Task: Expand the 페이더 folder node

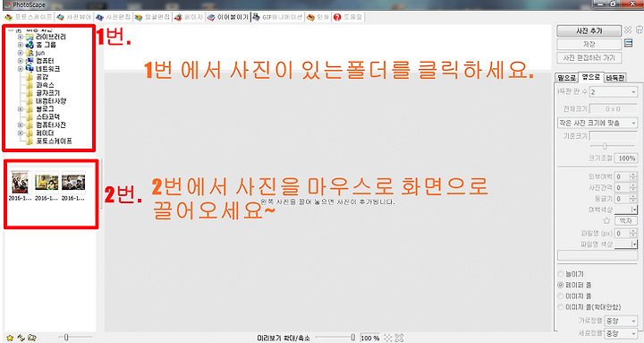Action: (20, 133)
